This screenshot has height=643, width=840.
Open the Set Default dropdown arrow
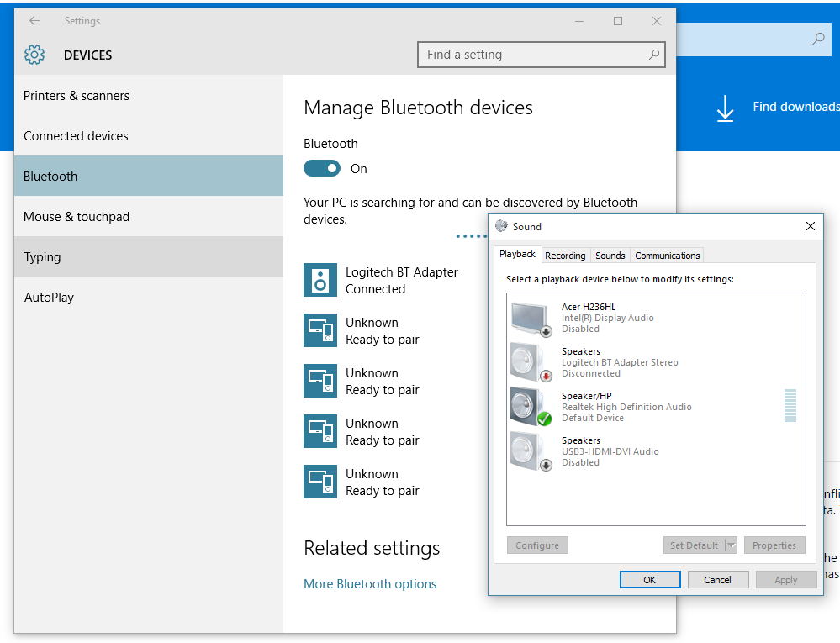732,545
